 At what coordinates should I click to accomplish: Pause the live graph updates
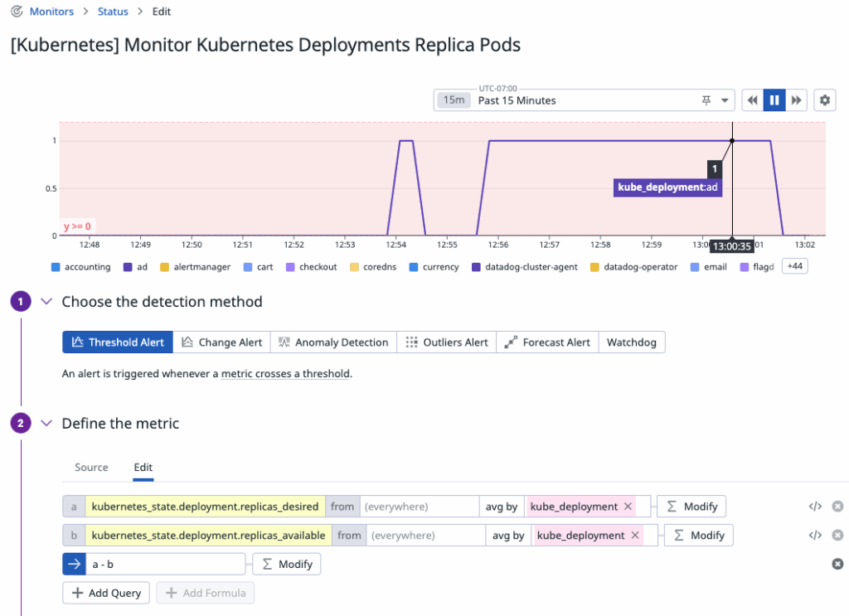774,100
